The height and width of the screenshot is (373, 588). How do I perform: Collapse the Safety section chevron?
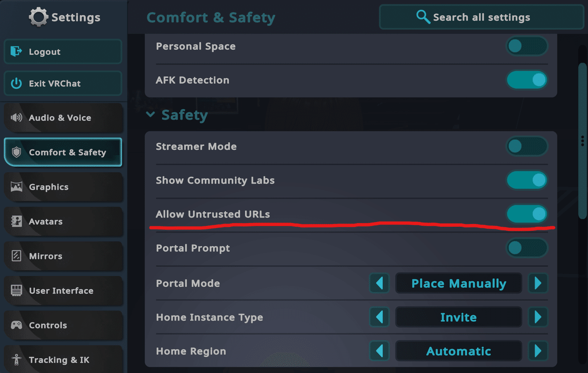[x=150, y=115]
